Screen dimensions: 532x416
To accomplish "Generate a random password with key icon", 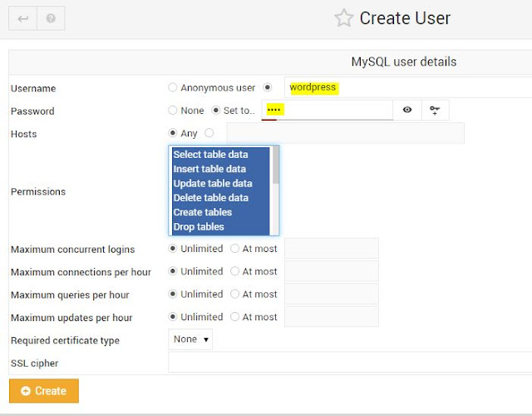I will (435, 110).
